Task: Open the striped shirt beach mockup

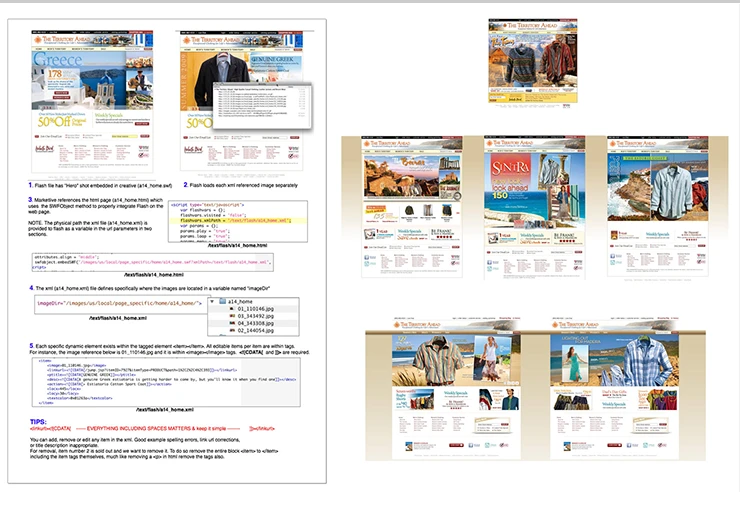Action: 456,388
